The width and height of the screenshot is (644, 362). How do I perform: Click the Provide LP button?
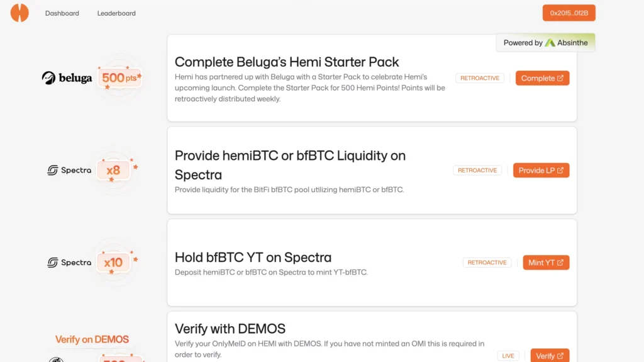(x=541, y=171)
